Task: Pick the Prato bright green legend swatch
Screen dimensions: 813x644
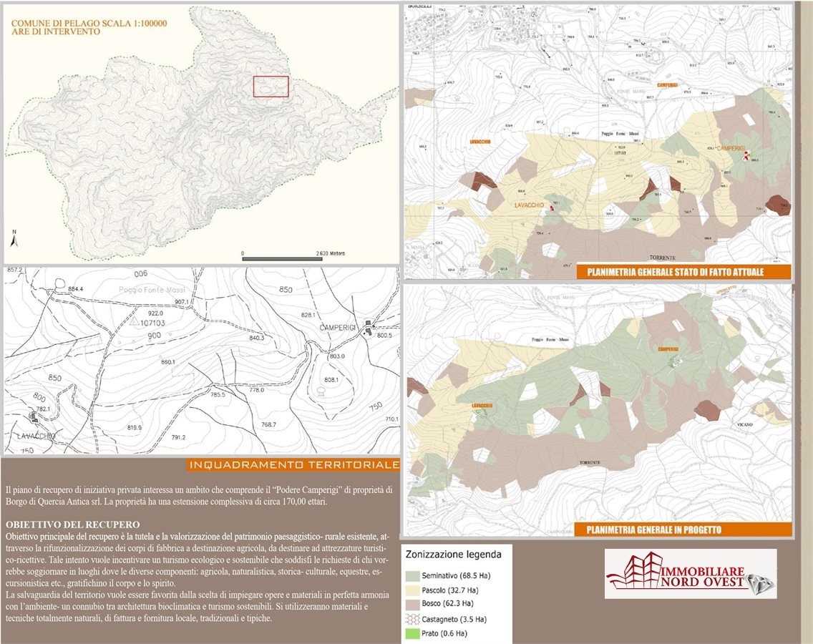Action: [414, 633]
